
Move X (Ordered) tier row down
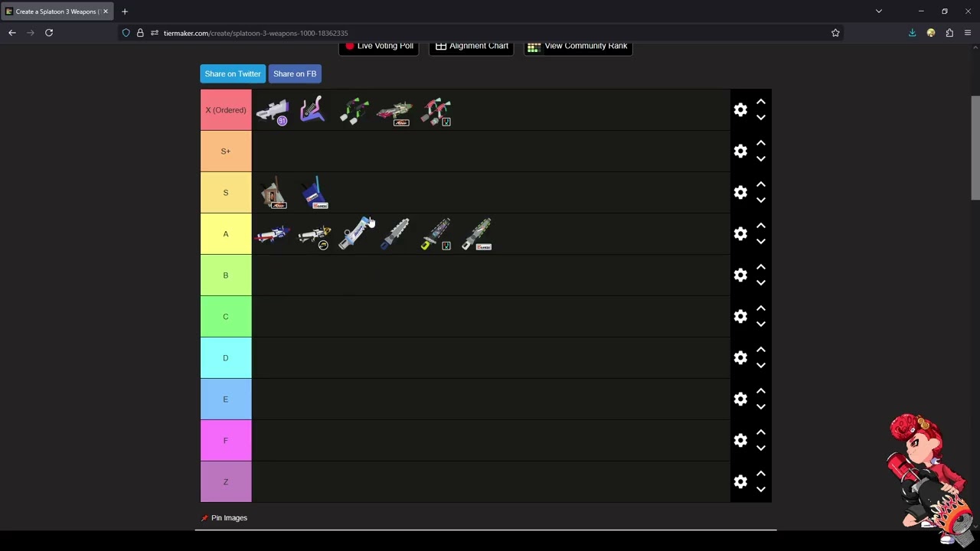761,118
